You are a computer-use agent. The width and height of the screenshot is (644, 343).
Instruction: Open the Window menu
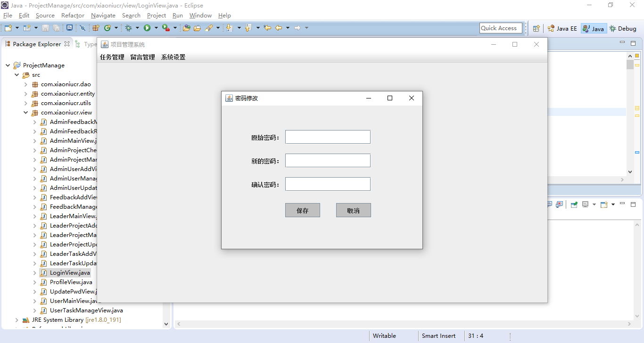(200, 16)
